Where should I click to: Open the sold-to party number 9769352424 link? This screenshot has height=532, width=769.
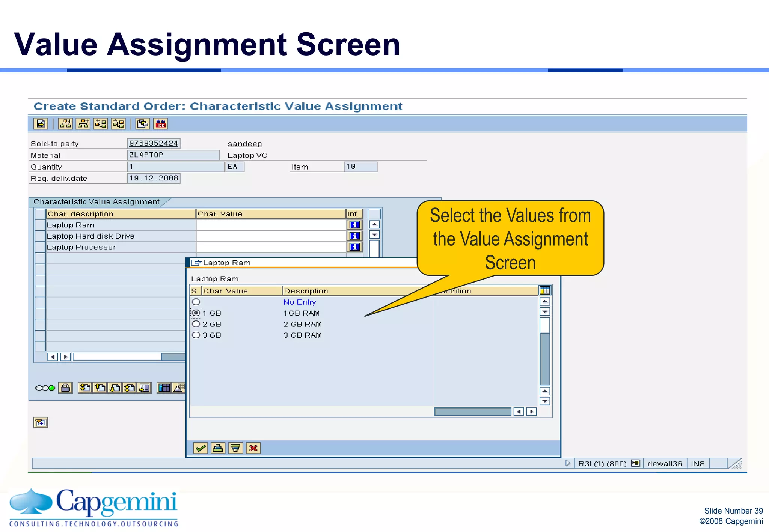154,143
